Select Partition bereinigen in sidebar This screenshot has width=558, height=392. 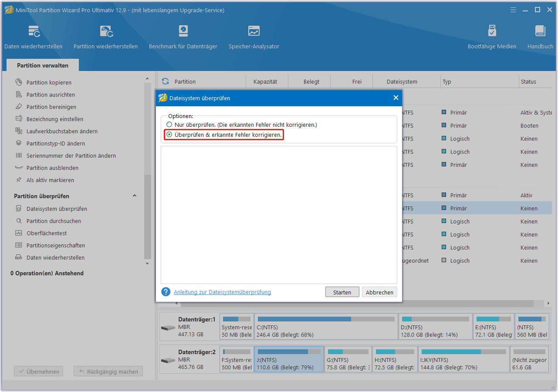point(51,107)
